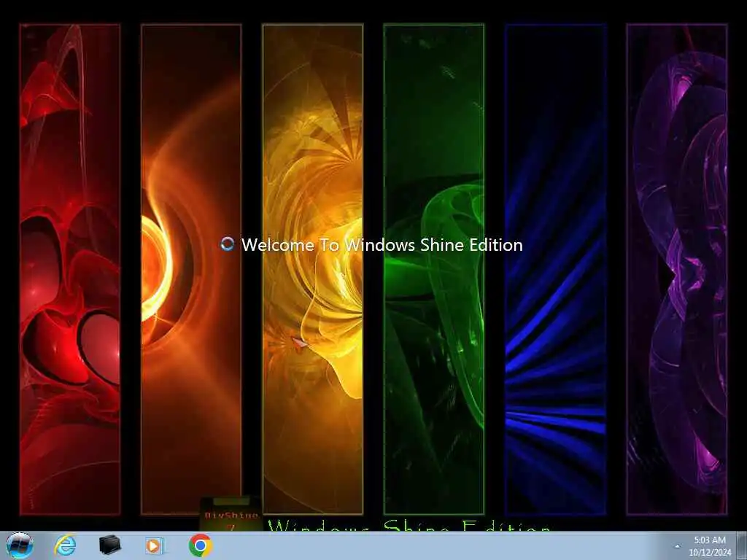Open the Windows Start menu orb
The image size is (747, 560).
point(20,545)
